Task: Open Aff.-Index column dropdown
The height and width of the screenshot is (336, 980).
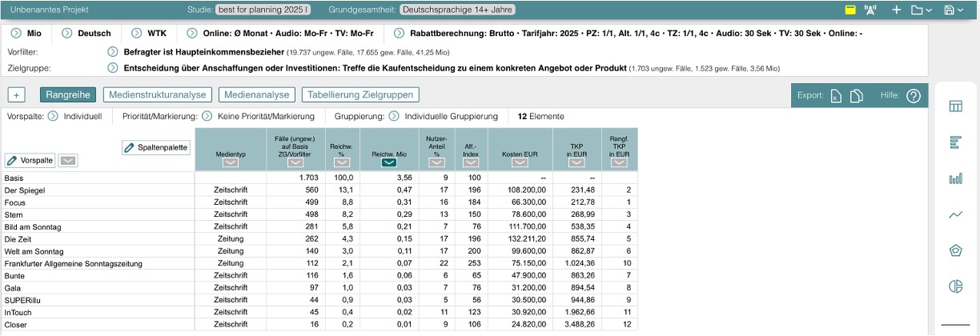Action: (x=471, y=162)
